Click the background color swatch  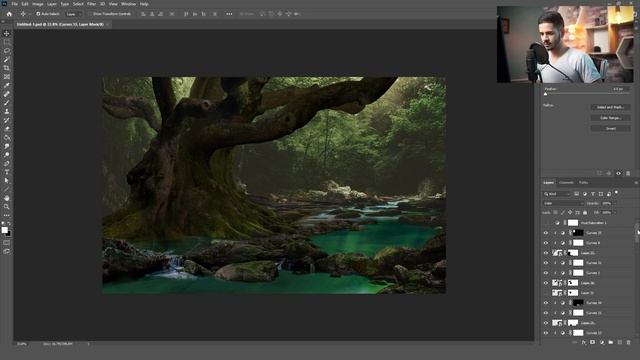click(9, 233)
